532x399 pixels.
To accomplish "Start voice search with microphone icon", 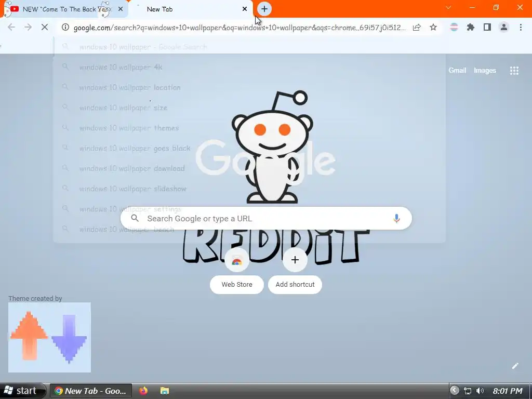I will tap(396, 218).
